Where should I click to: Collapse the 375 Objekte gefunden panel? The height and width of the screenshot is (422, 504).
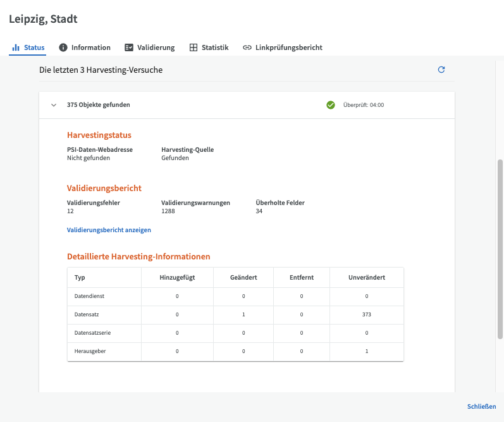point(54,105)
